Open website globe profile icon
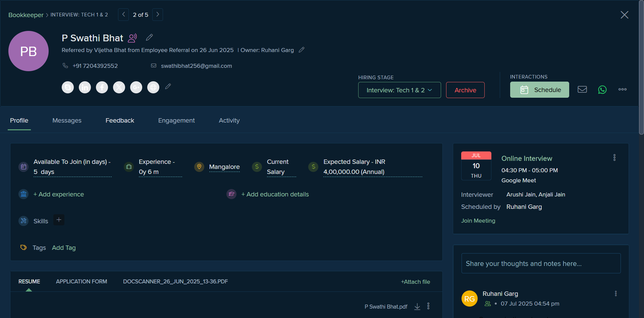Screen dimensions: 644x318 point(153,87)
